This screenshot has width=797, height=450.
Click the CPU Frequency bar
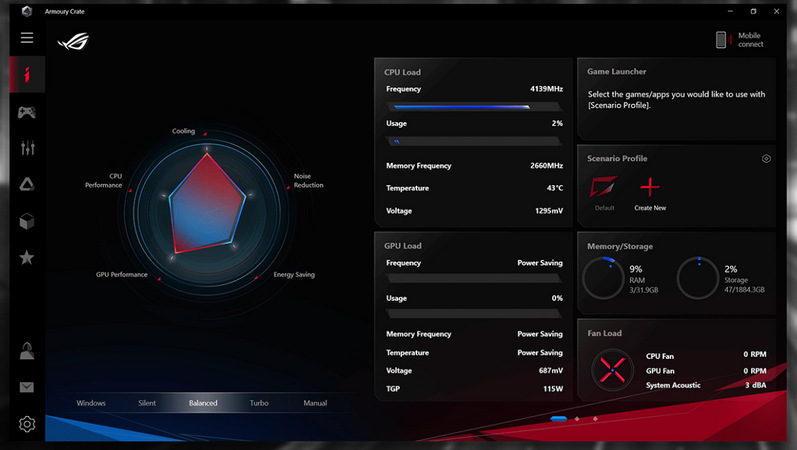[474, 107]
